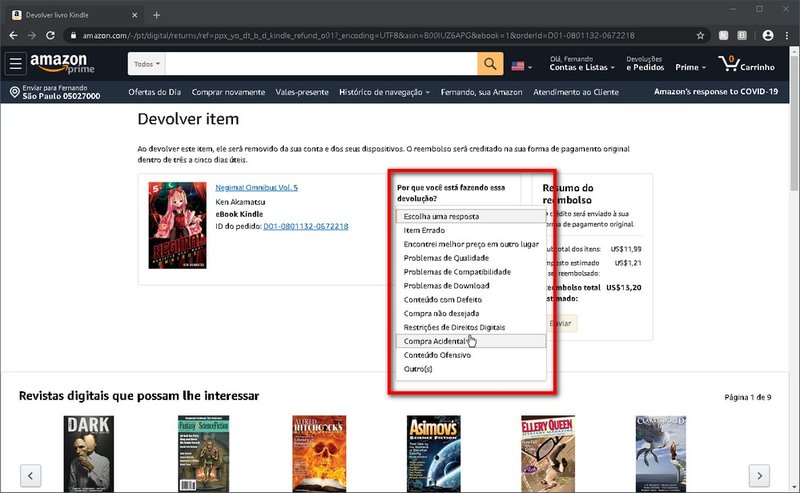Open Atendimento ao Cliente

[x=576, y=92]
